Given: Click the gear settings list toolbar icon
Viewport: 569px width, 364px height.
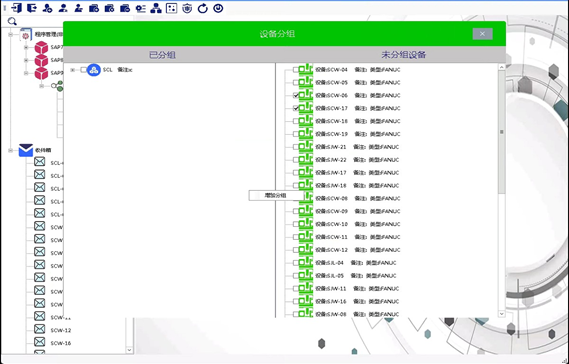Looking at the screenshot, I should pos(140,8).
